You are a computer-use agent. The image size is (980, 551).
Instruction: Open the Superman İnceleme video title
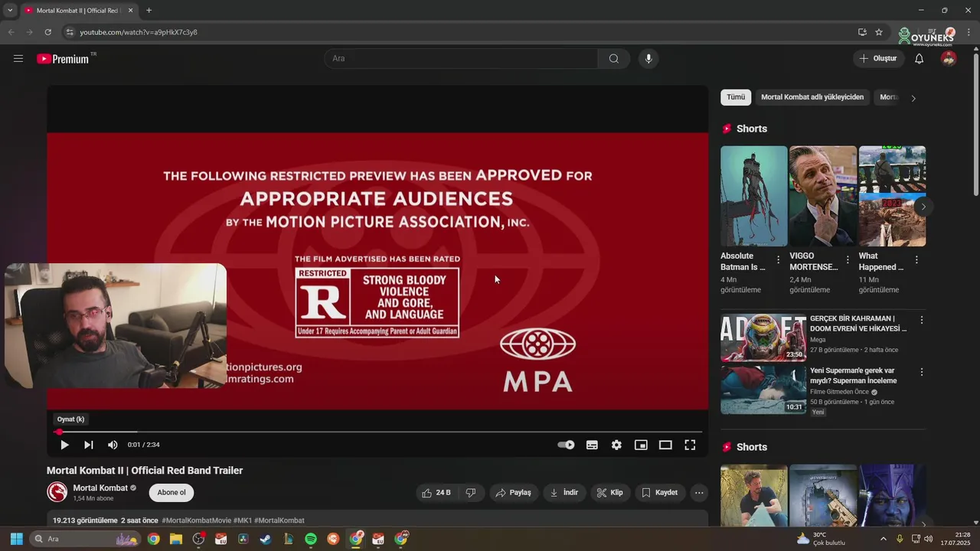pos(854,376)
